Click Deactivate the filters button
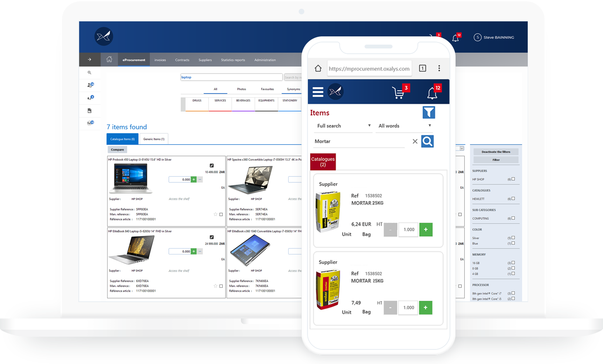The width and height of the screenshot is (603, 364). click(x=496, y=152)
